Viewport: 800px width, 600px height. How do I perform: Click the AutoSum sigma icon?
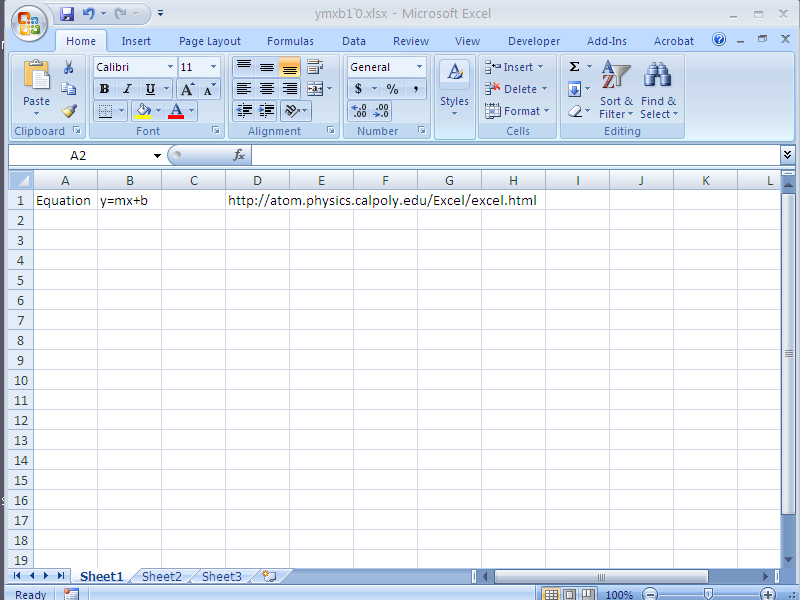(575, 67)
